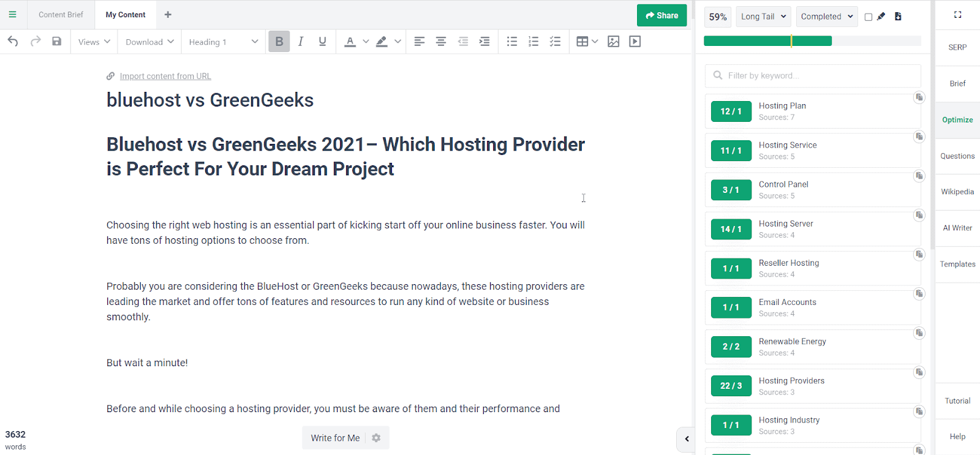Screen dimensions: 980x455
Task: Insert a table
Action: pyautogui.click(x=582, y=42)
